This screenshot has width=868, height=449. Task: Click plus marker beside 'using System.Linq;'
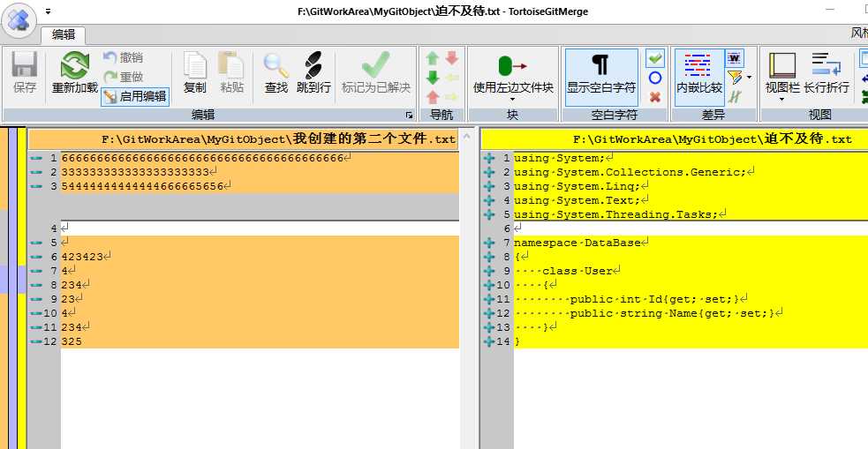click(489, 186)
